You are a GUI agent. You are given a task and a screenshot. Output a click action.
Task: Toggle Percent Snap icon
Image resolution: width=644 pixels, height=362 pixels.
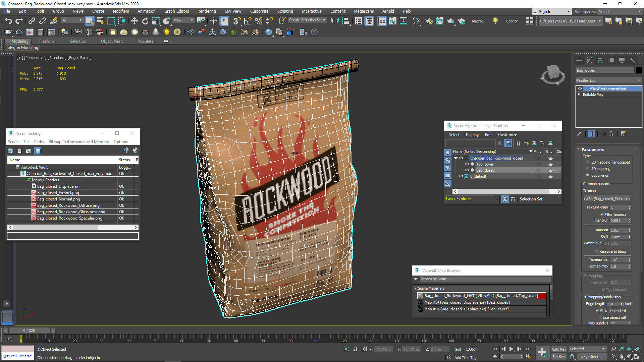[259, 21]
